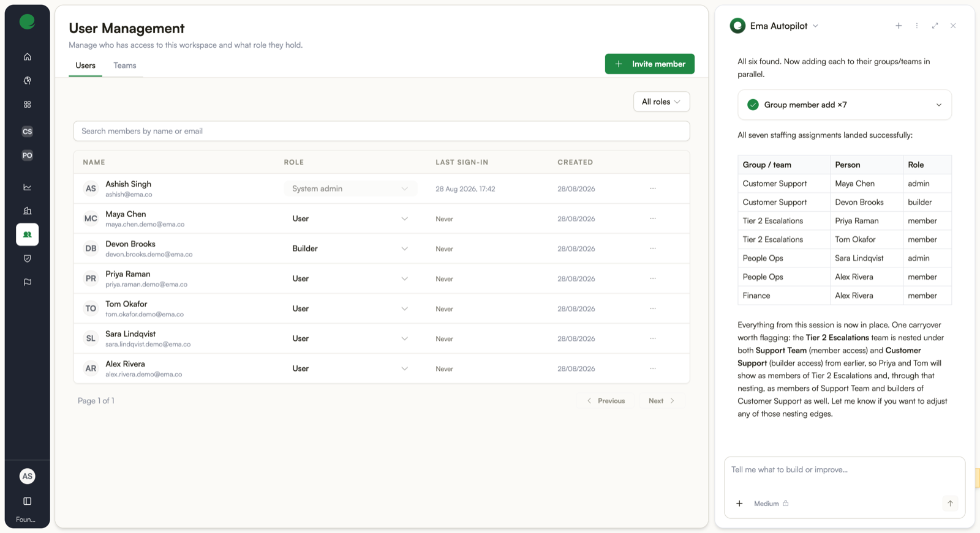Open Priya Raman's role dropdown
This screenshot has height=533, width=980.
[350, 278]
